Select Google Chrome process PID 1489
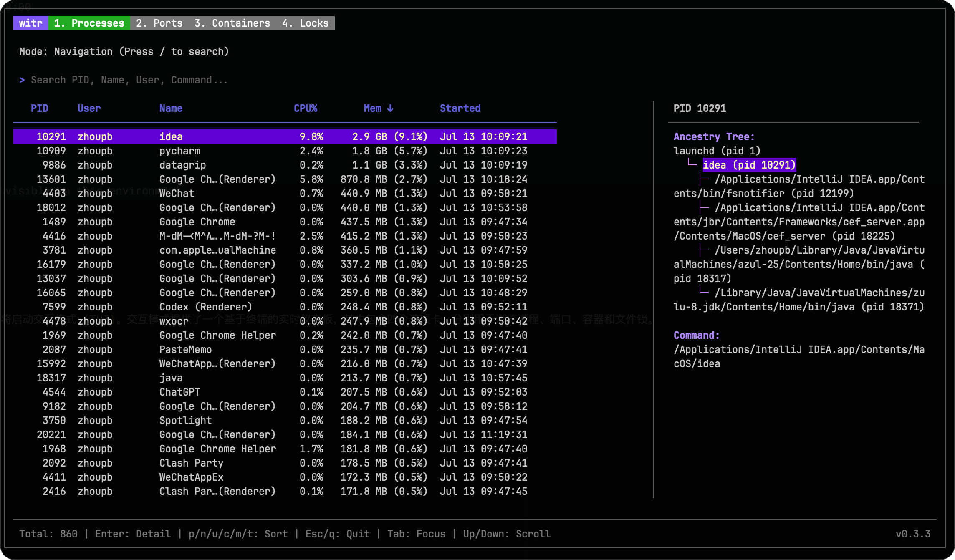 click(x=285, y=222)
